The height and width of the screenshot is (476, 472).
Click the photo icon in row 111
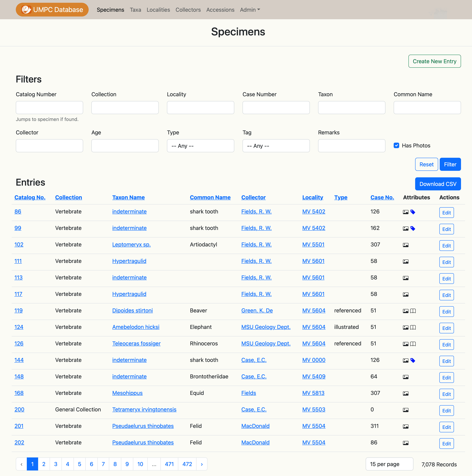point(406,261)
